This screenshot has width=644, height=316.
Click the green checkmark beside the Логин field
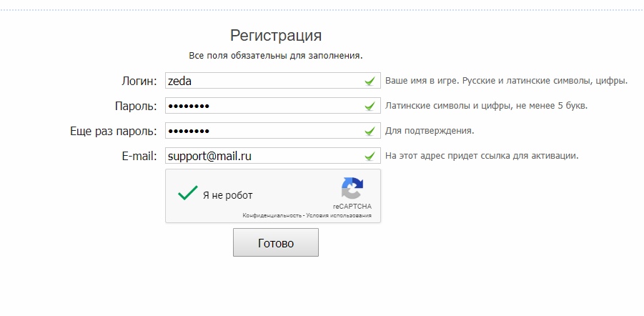[x=370, y=82]
